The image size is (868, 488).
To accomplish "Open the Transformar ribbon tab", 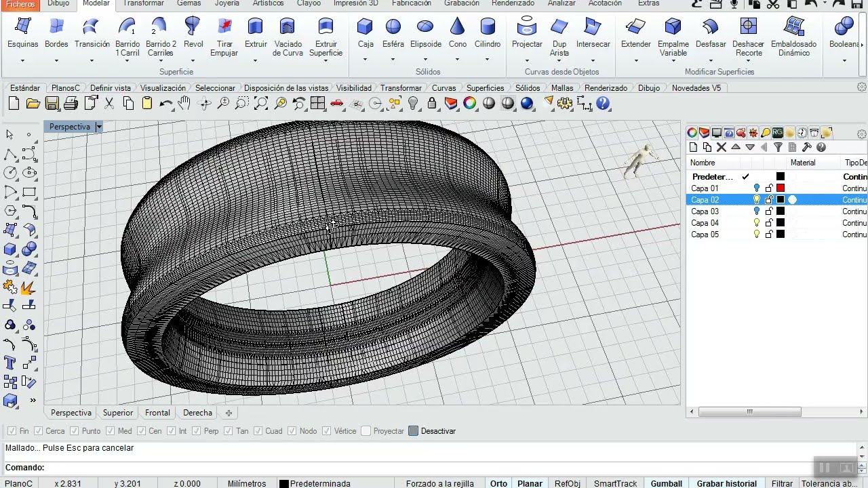I will tap(144, 3).
